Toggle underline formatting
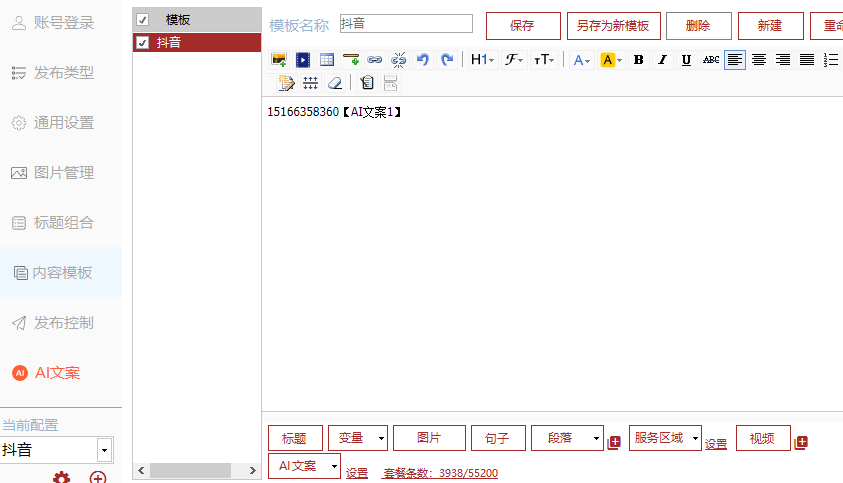 point(686,60)
